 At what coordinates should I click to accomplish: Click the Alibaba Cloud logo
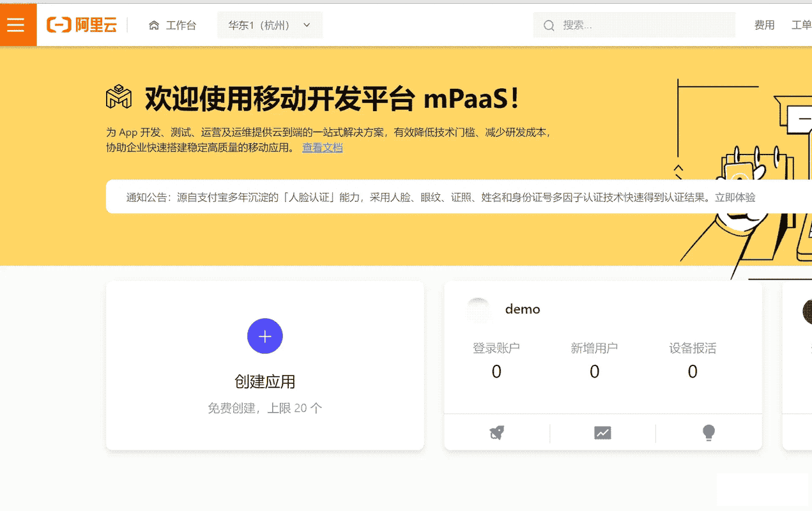[x=82, y=25]
